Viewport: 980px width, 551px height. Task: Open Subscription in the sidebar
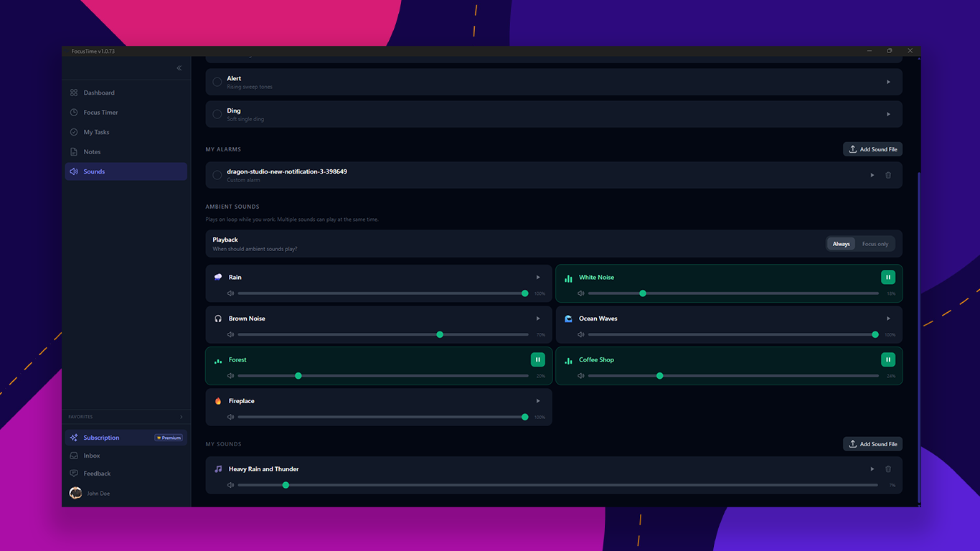tap(126, 438)
